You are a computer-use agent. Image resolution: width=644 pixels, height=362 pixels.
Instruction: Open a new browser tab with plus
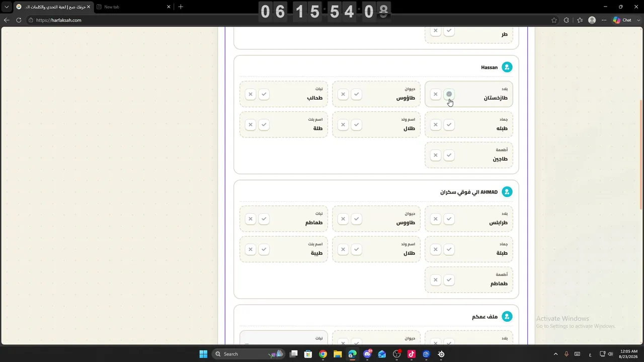[181, 7]
